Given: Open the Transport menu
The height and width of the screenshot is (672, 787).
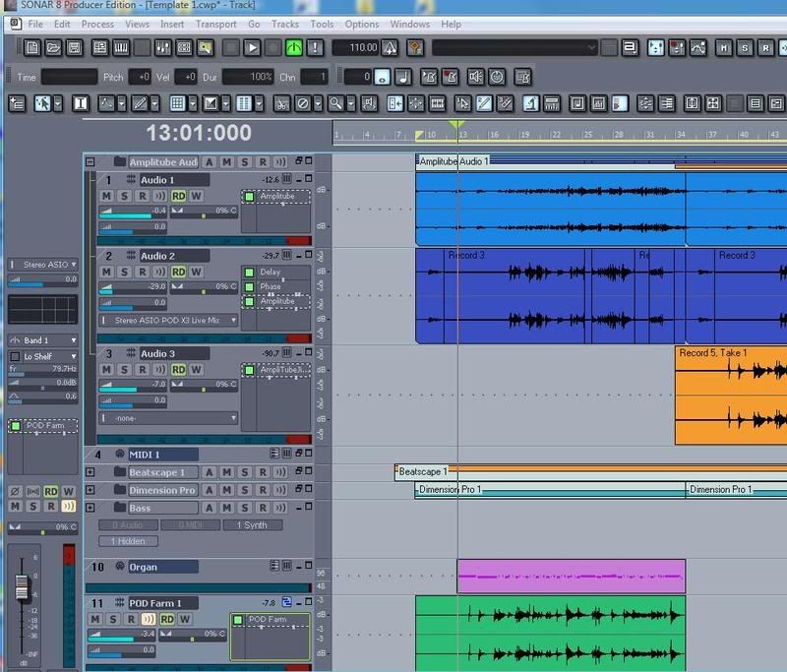Looking at the screenshot, I should click(215, 24).
